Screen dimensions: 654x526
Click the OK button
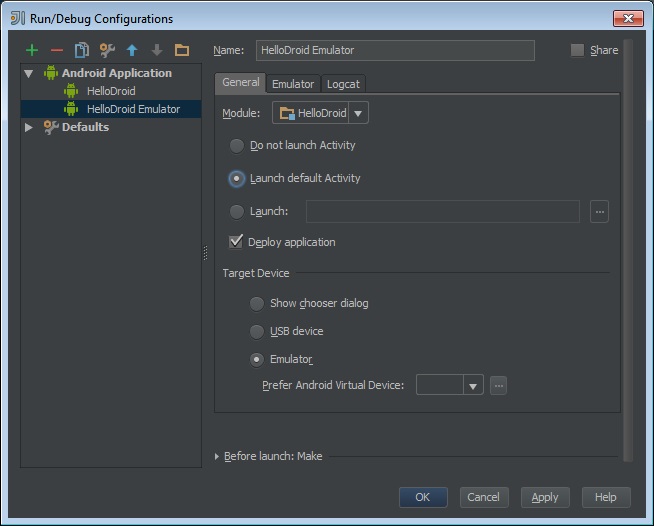(423, 497)
